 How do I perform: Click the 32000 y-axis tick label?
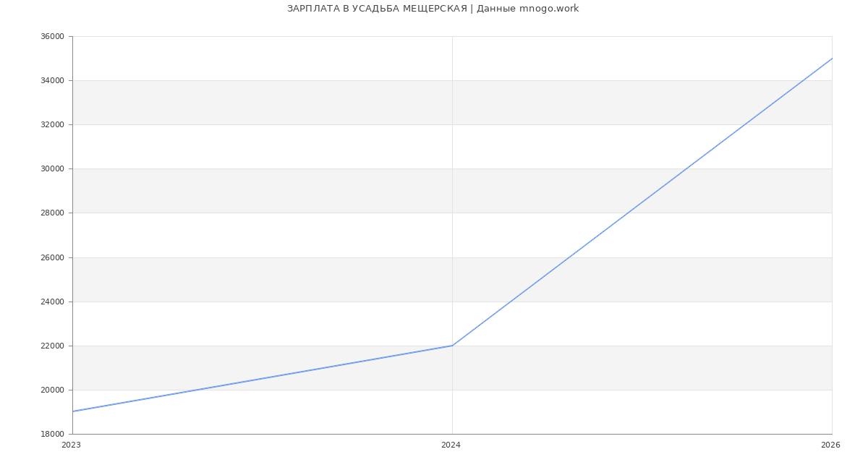click(x=52, y=125)
